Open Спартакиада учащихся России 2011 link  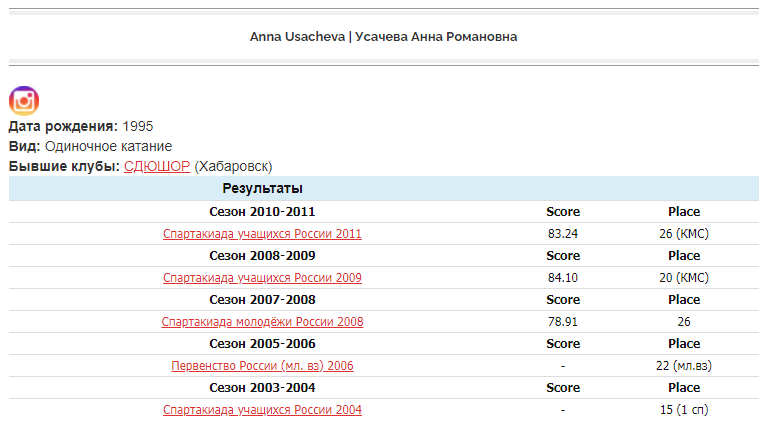pyautogui.click(x=262, y=234)
